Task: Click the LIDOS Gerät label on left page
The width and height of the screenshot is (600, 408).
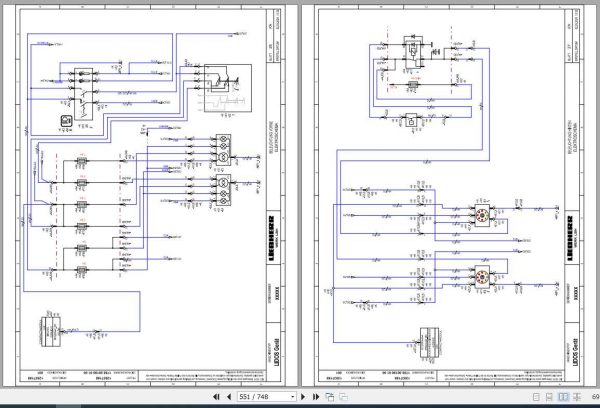Action: pyautogui.click(x=277, y=353)
